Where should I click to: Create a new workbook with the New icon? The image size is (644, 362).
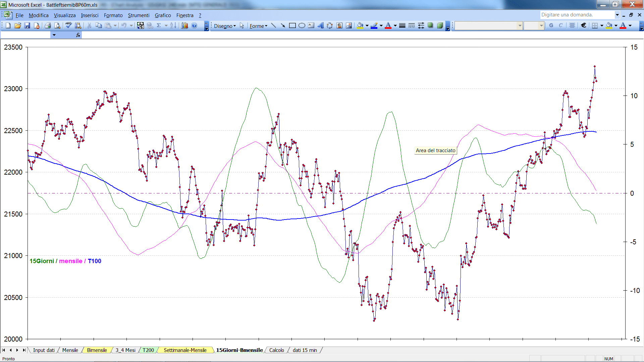[8, 25]
